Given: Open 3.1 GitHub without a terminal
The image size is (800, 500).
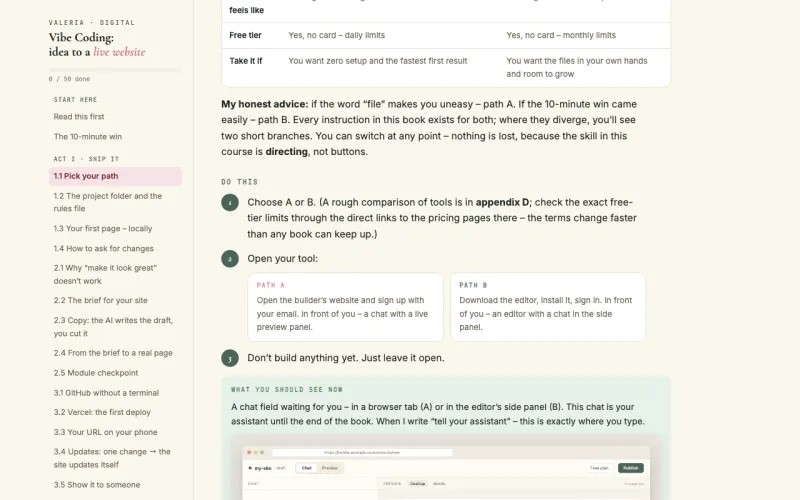Looking at the screenshot, I should [106, 393].
